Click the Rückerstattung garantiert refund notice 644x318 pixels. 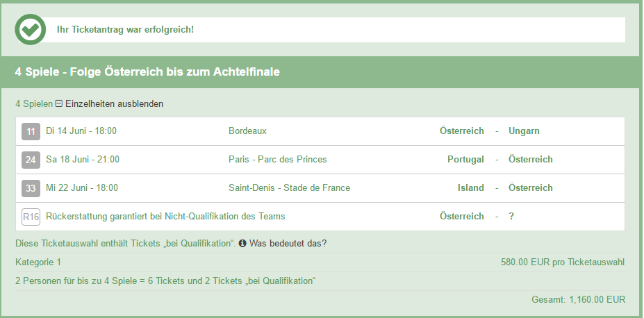click(165, 216)
